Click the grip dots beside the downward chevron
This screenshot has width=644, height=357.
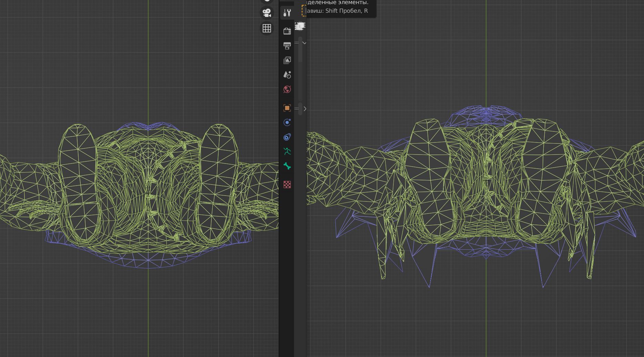[296, 43]
